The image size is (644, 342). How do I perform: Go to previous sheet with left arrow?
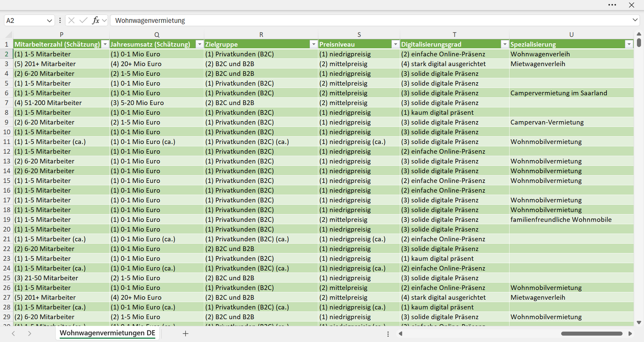coord(13,333)
